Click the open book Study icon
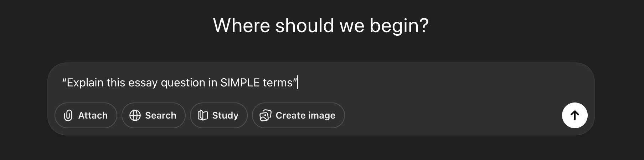 point(202,115)
